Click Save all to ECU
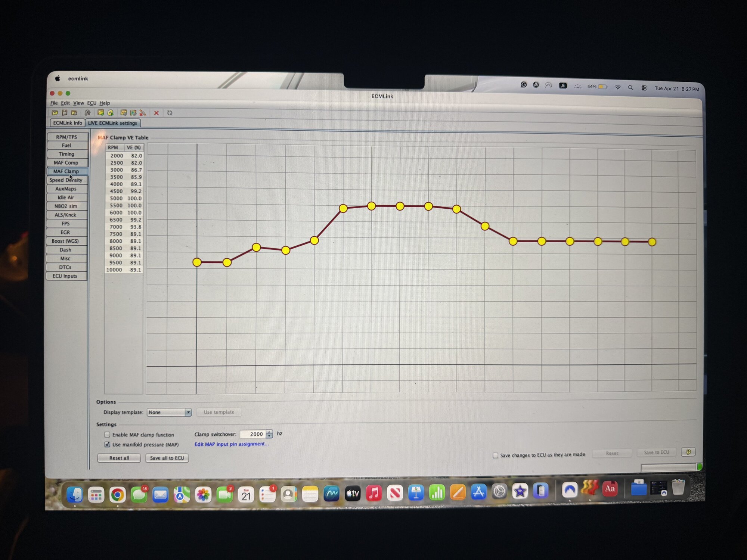The height and width of the screenshot is (560, 747). pos(167,458)
